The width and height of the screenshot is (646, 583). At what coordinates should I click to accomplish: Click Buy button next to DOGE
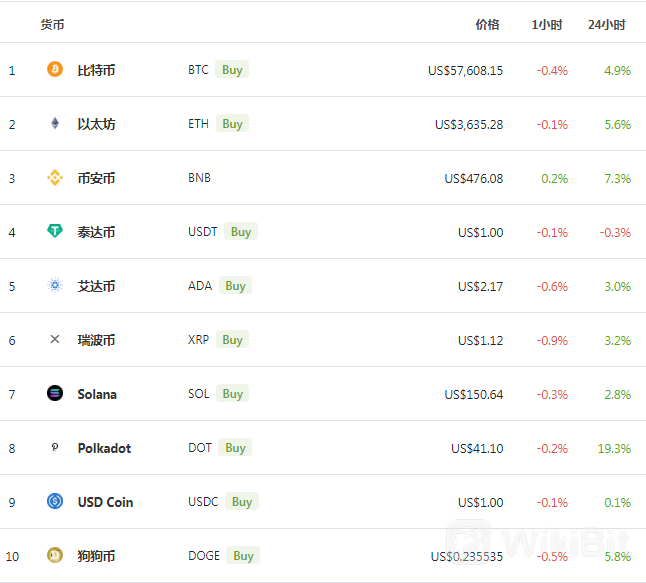(x=243, y=555)
